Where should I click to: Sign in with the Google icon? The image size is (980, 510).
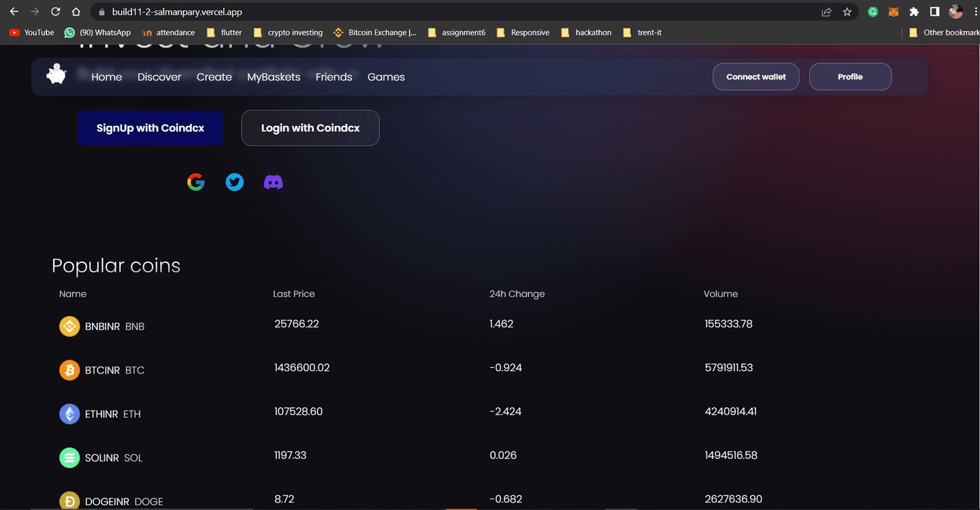point(196,182)
